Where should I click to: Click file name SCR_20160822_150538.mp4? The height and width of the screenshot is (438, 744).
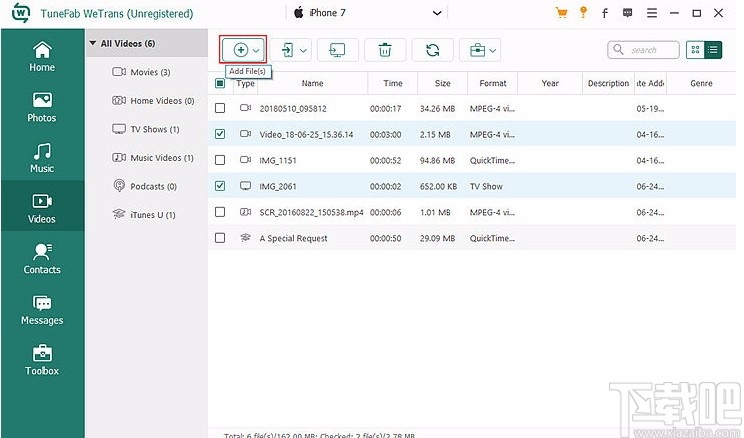point(311,213)
